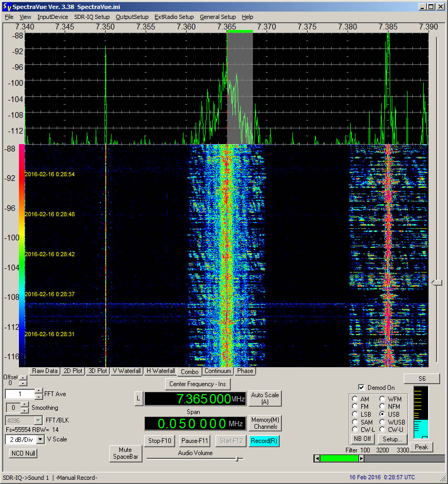The width and height of the screenshot is (448, 484).
Task: Increase the Offset value
Action: (x=23, y=378)
